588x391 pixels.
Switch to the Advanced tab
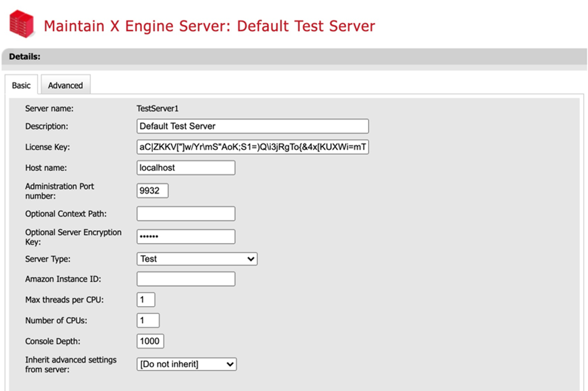coord(65,86)
